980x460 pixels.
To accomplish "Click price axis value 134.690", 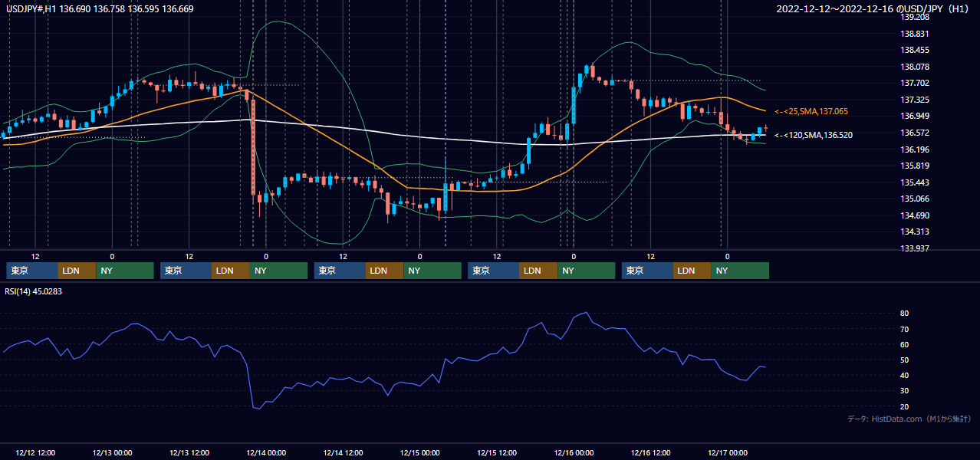I will coord(913,215).
